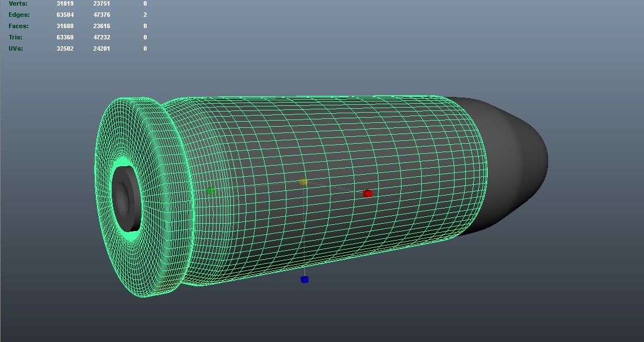Image resolution: width=644 pixels, height=342 pixels.
Task: Click the UVs count 32502
Action: pos(65,48)
